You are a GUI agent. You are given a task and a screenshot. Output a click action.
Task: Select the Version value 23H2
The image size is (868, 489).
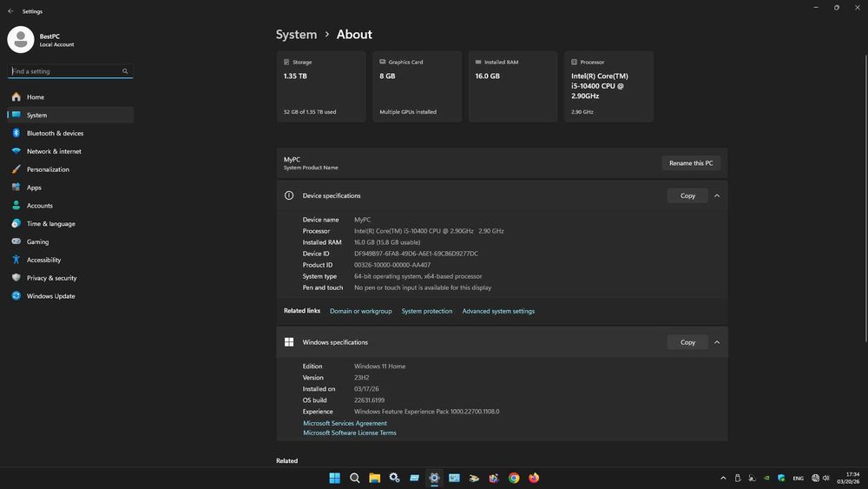point(361,378)
